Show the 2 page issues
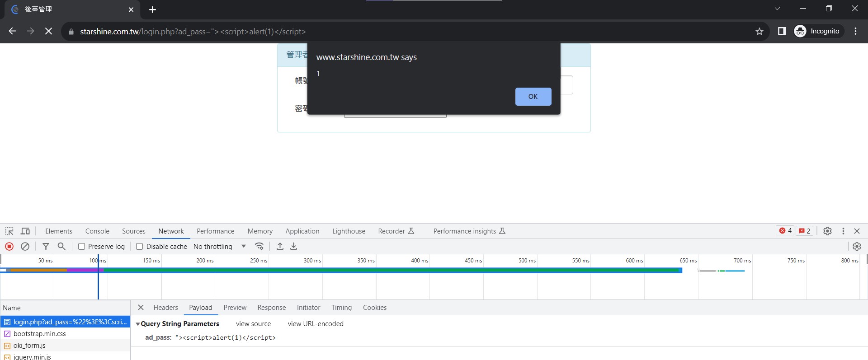 click(x=805, y=231)
